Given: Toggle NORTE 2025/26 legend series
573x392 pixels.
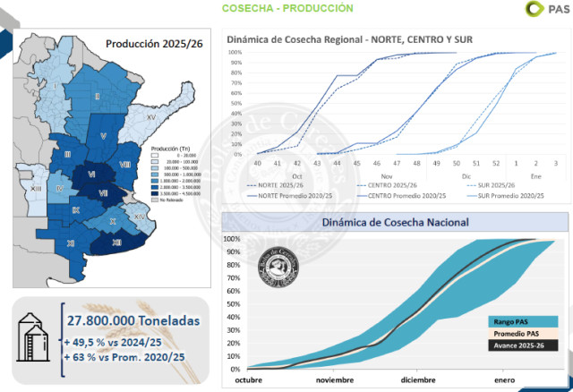Looking at the screenshot, I should 278,184.
